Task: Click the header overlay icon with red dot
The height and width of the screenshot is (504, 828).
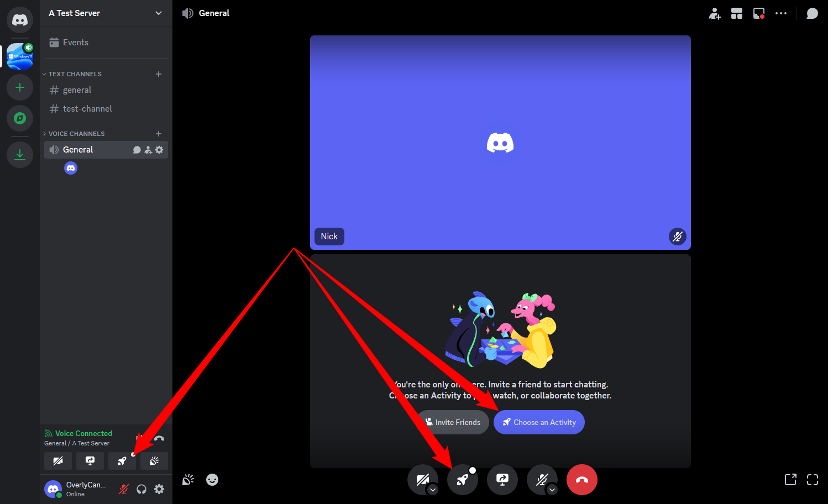Action: click(759, 13)
